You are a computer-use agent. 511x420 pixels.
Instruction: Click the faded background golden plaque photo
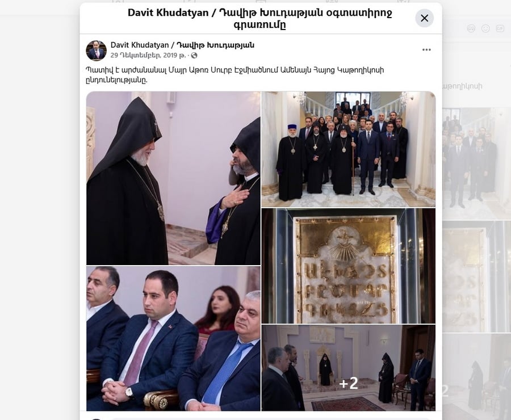(476, 276)
